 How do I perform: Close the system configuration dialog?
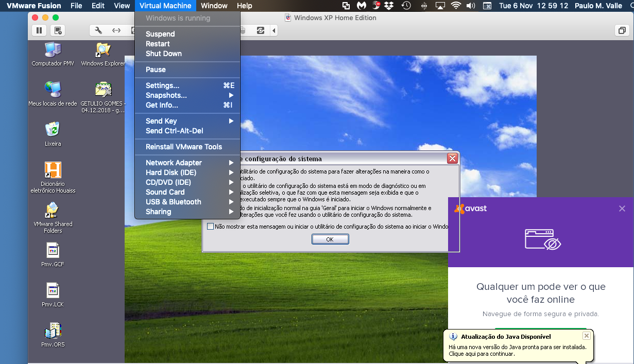452,159
